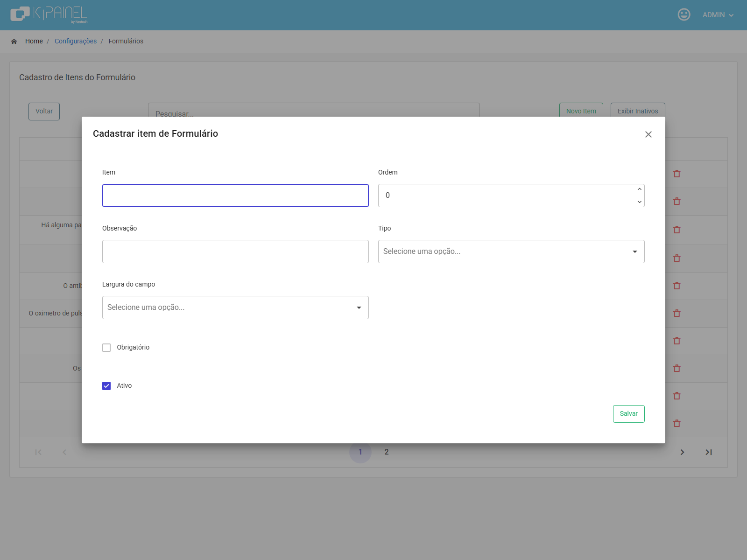Click the Pesquisar search field
This screenshot has width=747, height=560.
tap(314, 110)
